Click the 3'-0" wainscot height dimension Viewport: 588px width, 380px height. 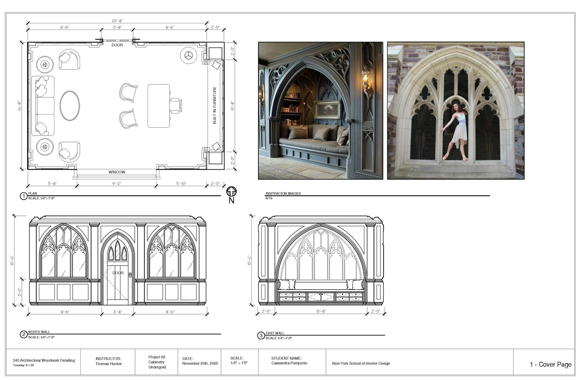[x=20, y=292]
